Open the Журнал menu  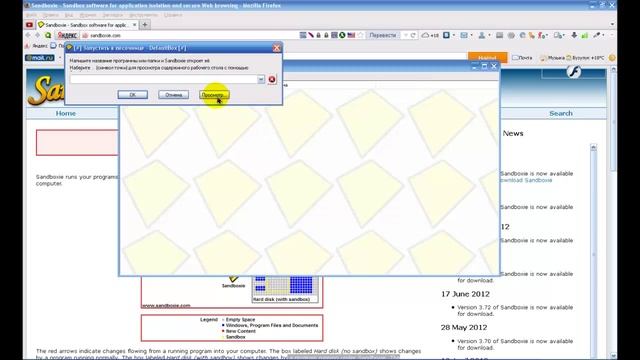(88, 15)
